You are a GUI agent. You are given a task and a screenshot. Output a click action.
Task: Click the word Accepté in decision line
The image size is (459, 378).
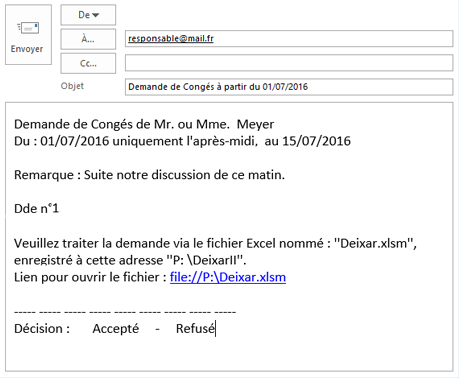[116, 329]
